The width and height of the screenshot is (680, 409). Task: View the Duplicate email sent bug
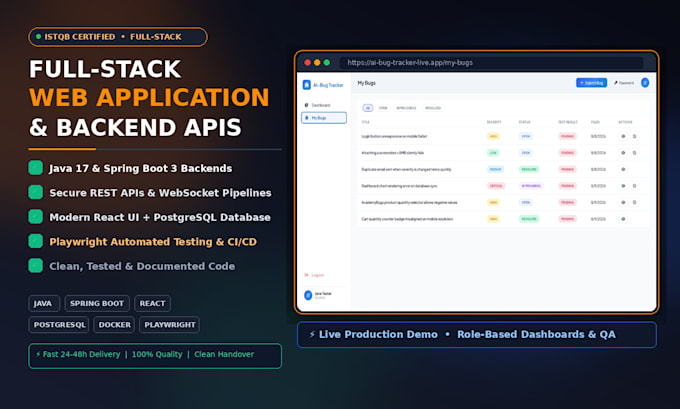tap(623, 169)
